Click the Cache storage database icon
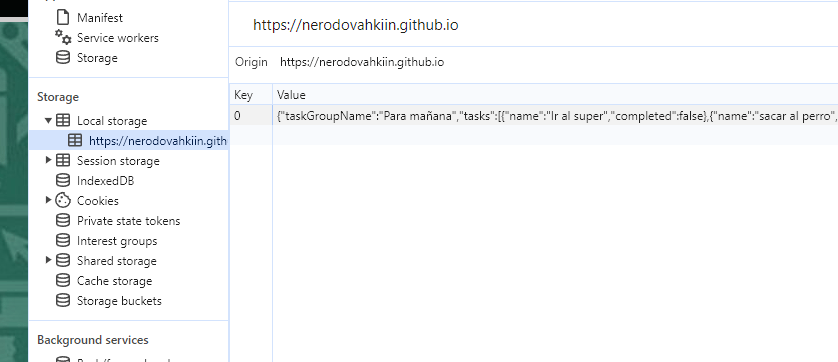Screen dimensions: 838x362 (63, 281)
